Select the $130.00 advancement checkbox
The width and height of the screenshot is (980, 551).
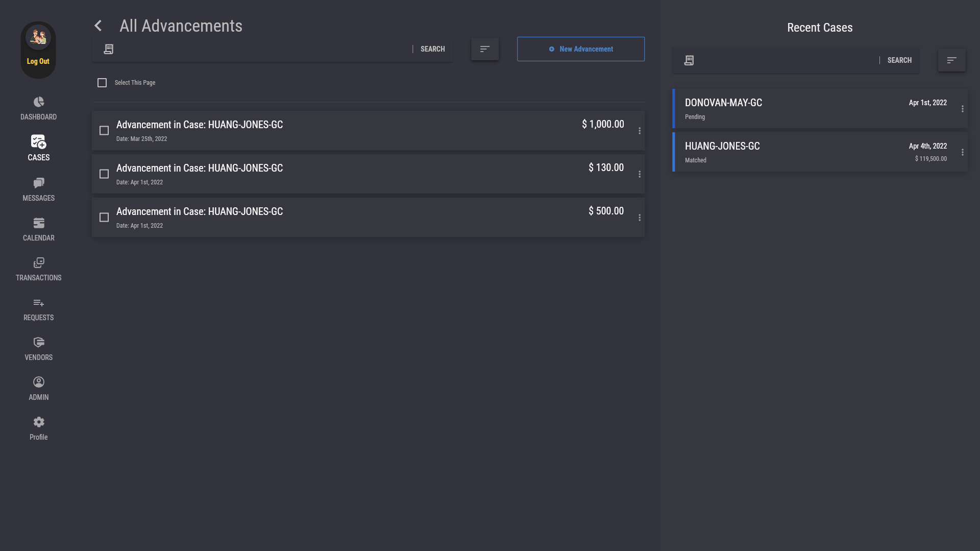[104, 174]
